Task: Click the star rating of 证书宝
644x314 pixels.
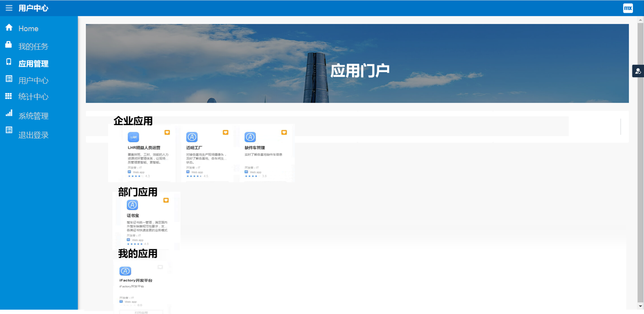Action: (135, 244)
